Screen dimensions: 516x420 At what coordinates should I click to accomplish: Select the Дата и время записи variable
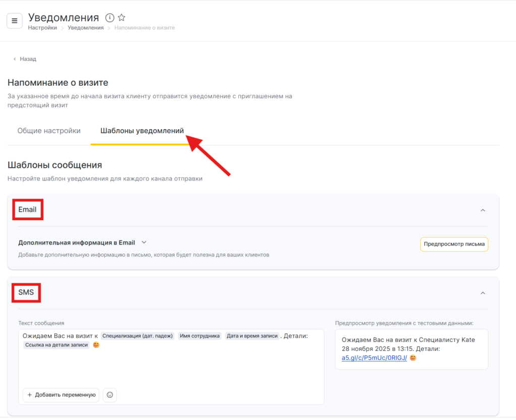pyautogui.click(x=251, y=336)
